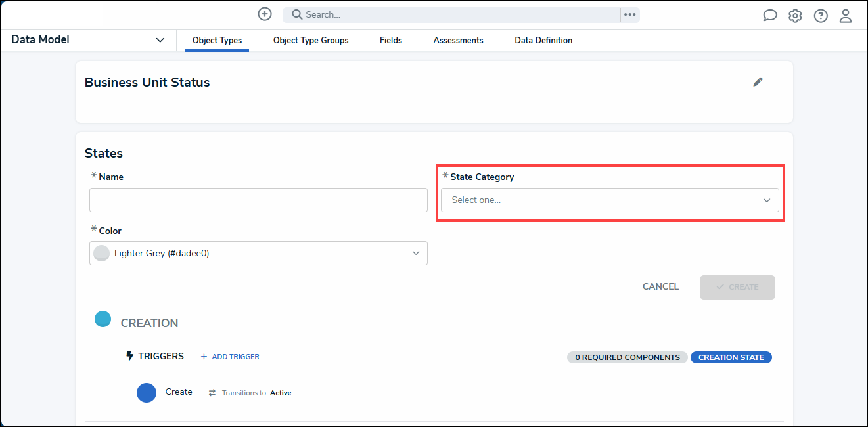Click the Lighter Grey color swatch
Image resolution: width=868 pixels, height=427 pixels.
coord(102,253)
